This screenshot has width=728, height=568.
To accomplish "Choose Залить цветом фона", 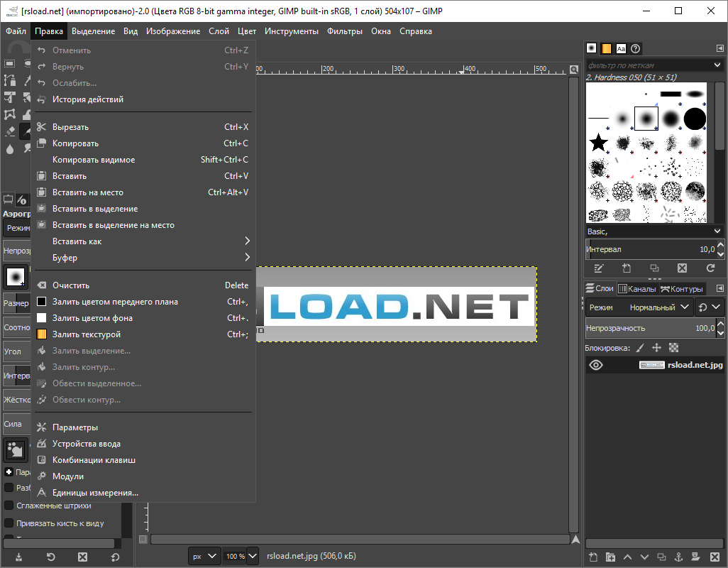I will [x=144, y=317].
